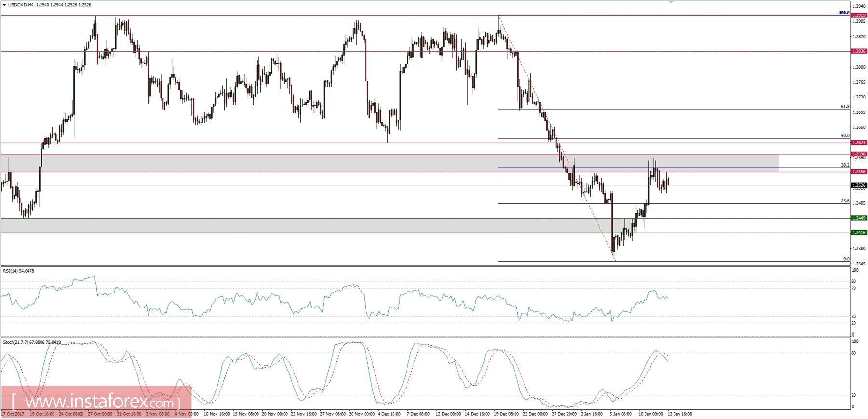This screenshot has width=868, height=419.
Task: Click the 1.2765 price scale value
Action: 858,82
